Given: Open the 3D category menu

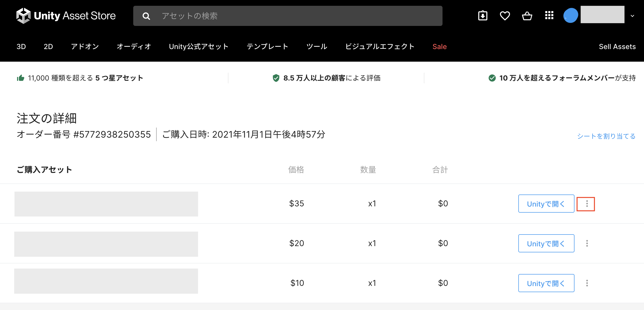Looking at the screenshot, I should coord(21,47).
